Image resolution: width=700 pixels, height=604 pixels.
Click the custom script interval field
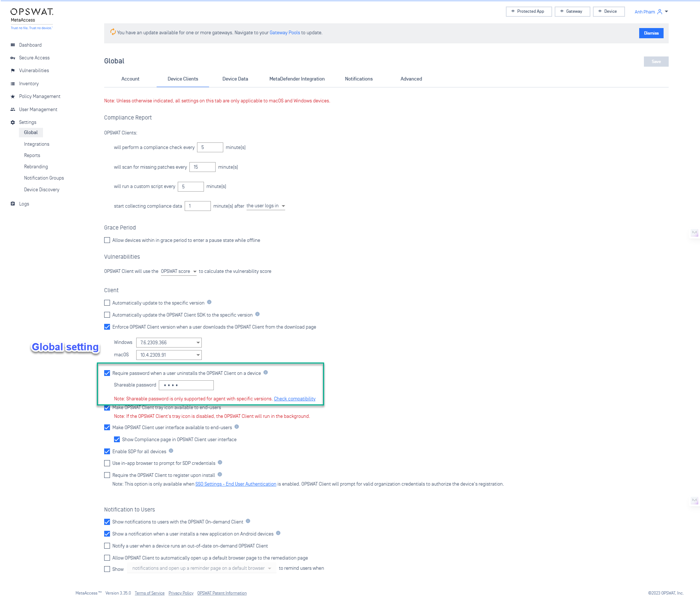point(191,187)
